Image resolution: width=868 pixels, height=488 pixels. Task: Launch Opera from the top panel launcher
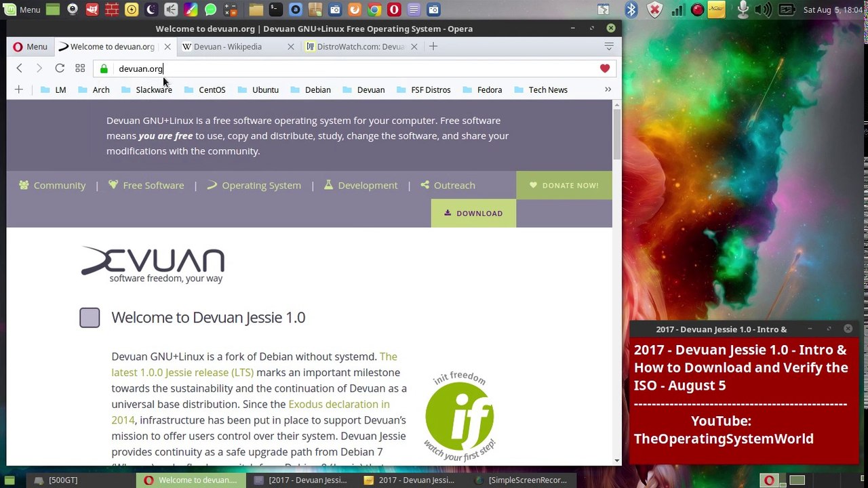[x=394, y=9]
